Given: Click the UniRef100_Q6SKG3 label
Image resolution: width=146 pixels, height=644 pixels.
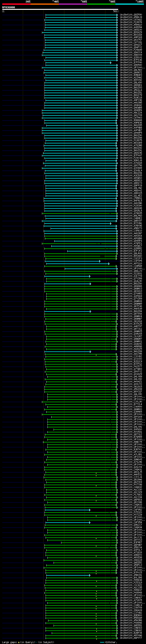Looking at the screenshot, I should [131, 291].
